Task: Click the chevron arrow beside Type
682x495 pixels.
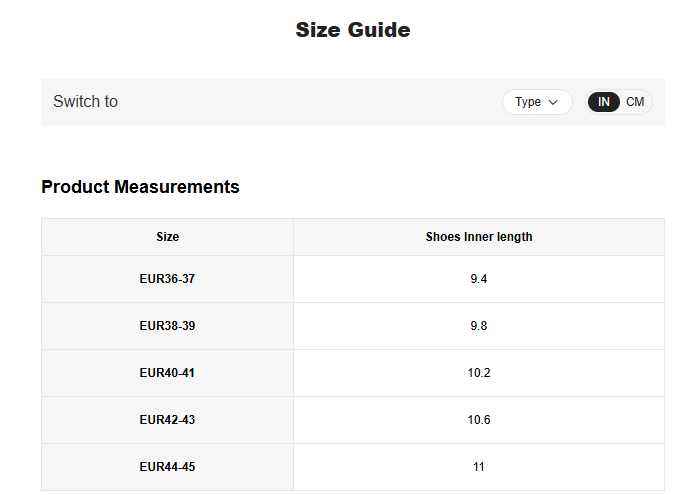Action: pos(553,102)
